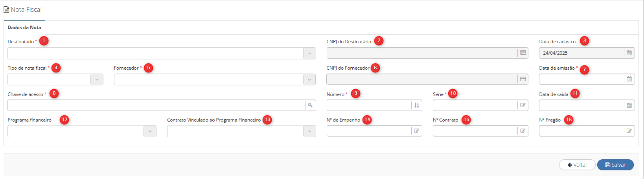Save the form with Salvar
The image size is (644, 179).
615,165
